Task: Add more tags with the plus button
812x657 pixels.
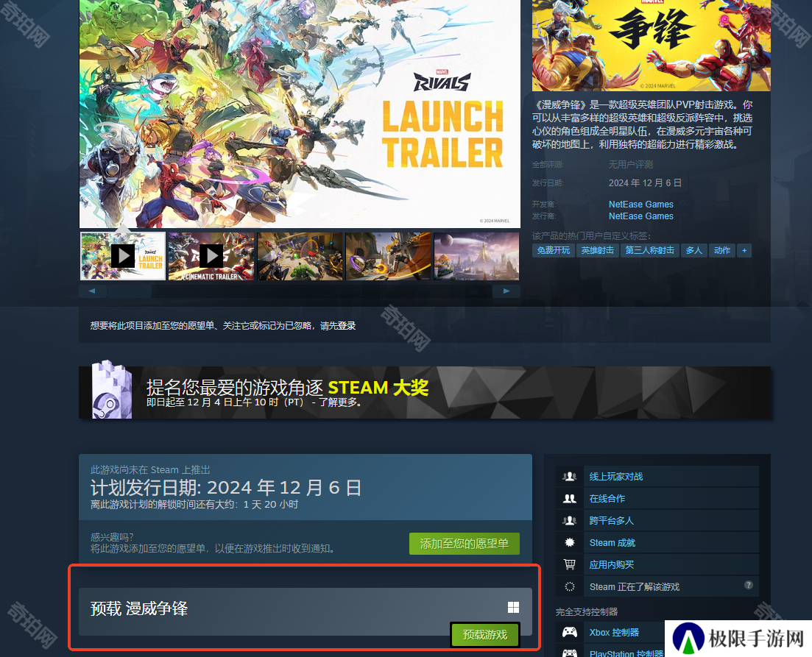Action: 744,251
